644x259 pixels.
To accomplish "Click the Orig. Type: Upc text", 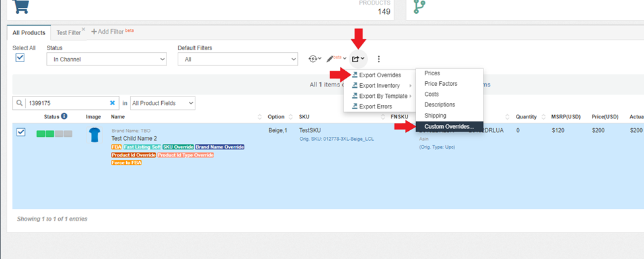I will [437, 147].
